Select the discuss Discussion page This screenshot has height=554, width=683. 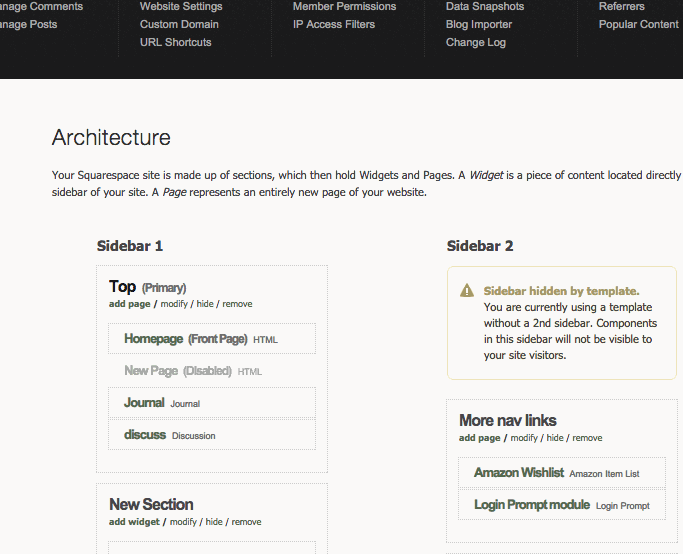pyautogui.click(x=145, y=435)
